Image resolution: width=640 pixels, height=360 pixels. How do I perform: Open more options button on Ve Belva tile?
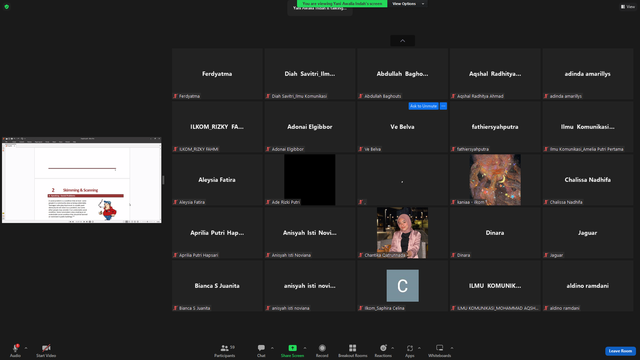point(443,106)
